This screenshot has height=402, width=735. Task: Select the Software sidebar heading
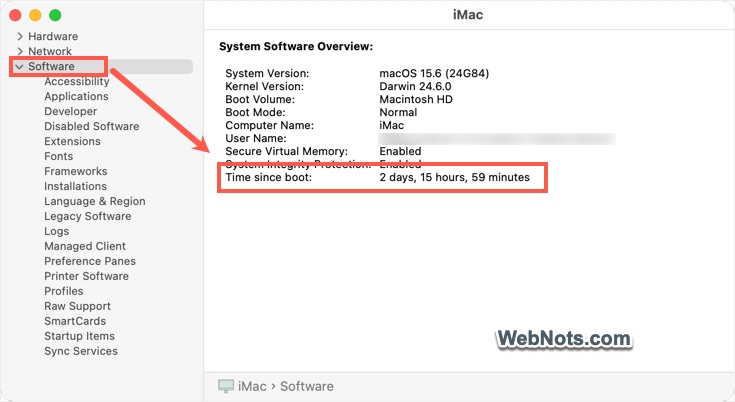coord(51,66)
